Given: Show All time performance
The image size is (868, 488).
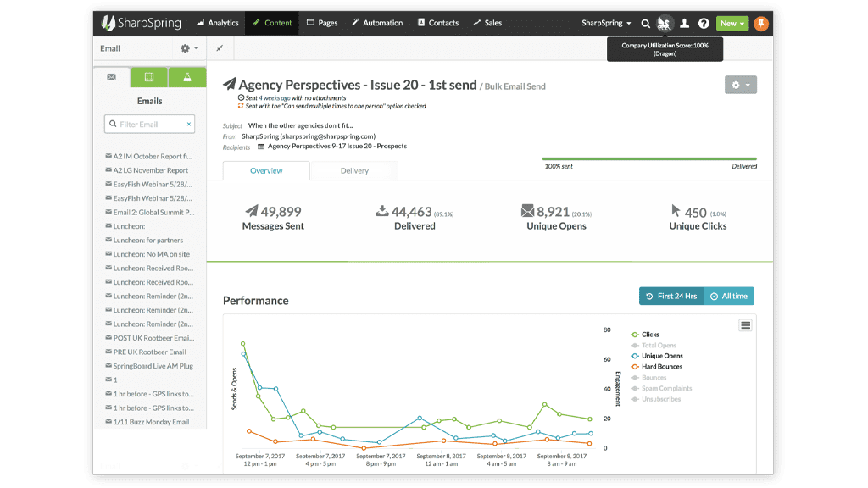Looking at the screenshot, I should (729, 296).
